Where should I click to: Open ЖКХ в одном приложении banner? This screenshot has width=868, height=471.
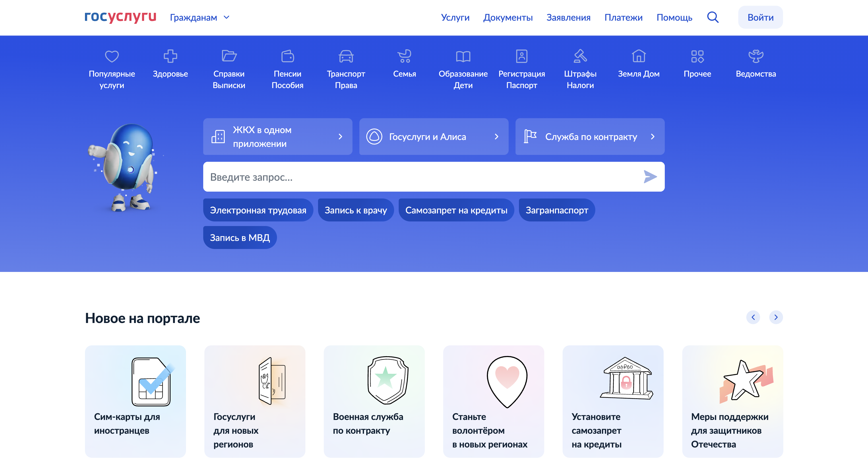278,136
